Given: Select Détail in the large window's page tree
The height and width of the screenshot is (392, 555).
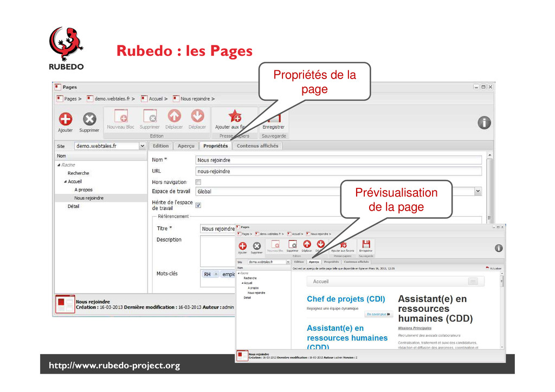Looking at the screenshot, I should (73, 206).
